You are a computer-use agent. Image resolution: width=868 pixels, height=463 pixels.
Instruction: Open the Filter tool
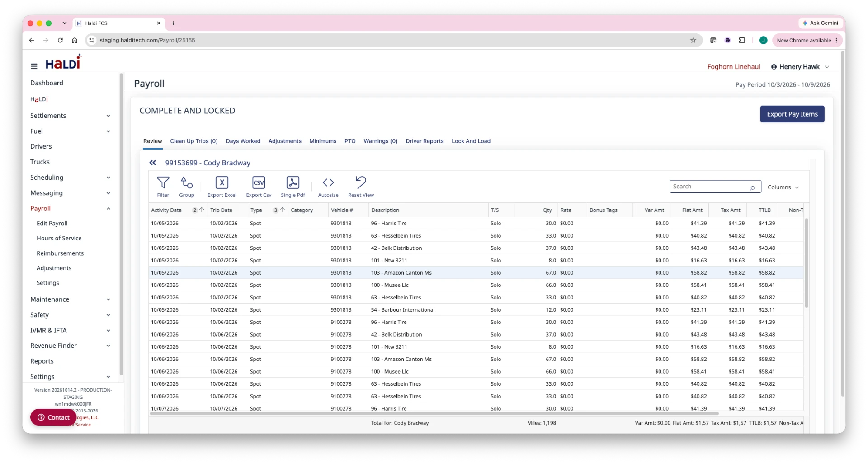coord(163,187)
